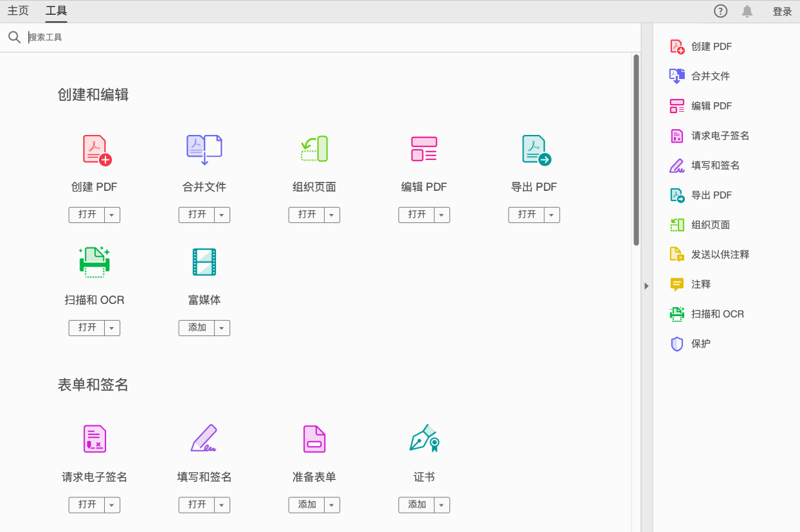Viewport: 800px width, 532px height.
Task: Expand the dropdown arrow under 填写和签名
Action: click(x=222, y=505)
